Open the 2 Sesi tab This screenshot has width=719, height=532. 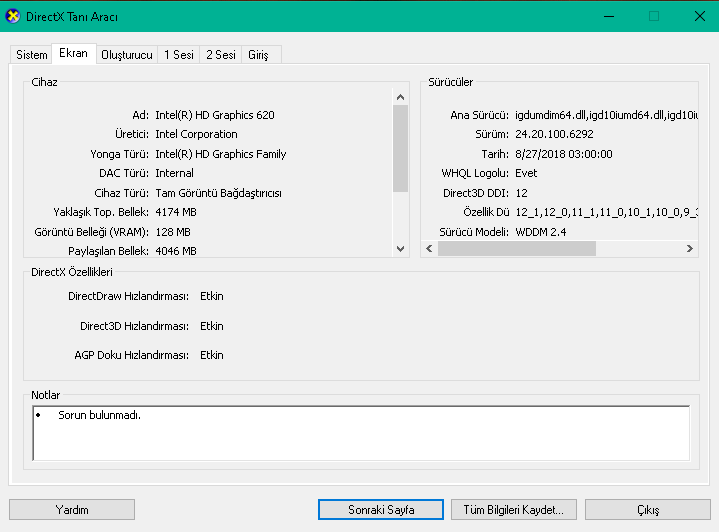pyautogui.click(x=221, y=55)
